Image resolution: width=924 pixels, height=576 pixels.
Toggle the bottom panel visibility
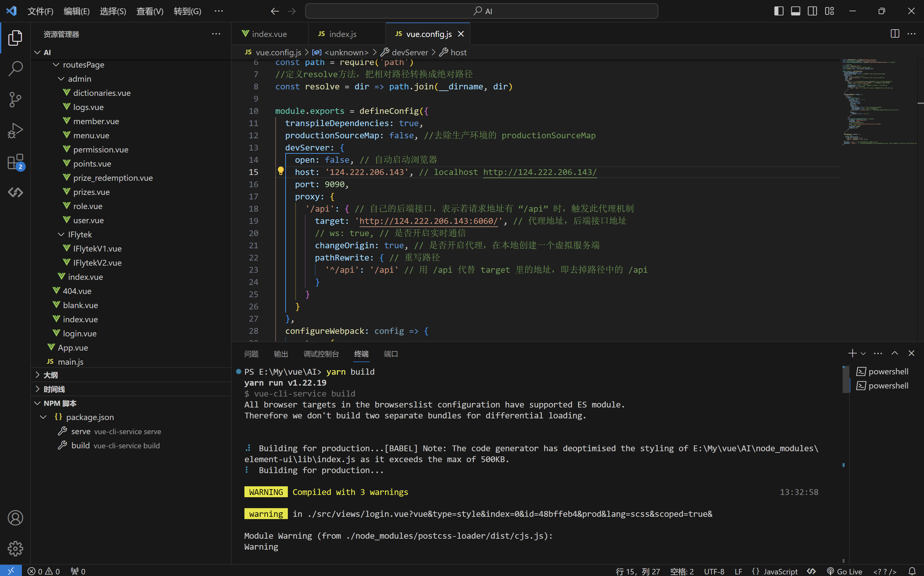click(x=796, y=11)
